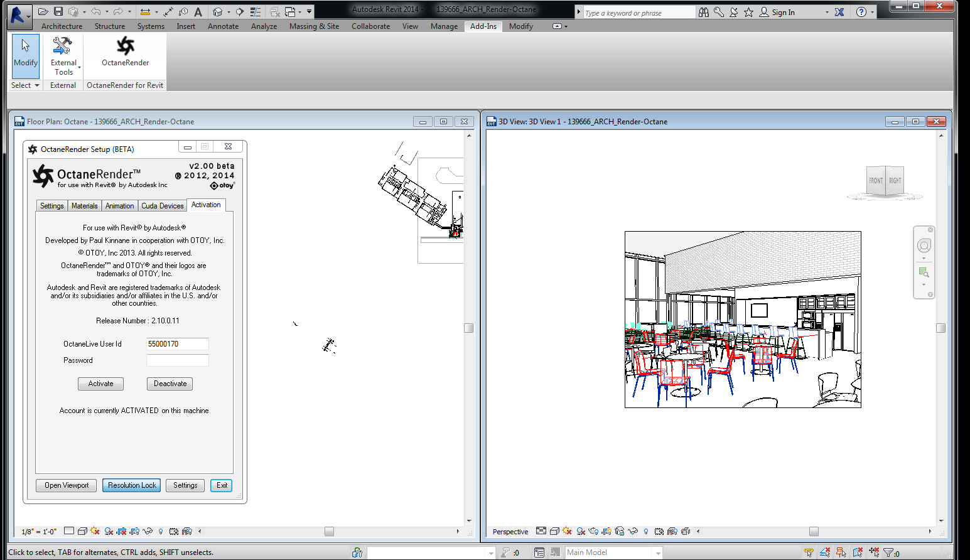
Task: Expand the Default 3D View dropdown arrow
Action: point(228,12)
